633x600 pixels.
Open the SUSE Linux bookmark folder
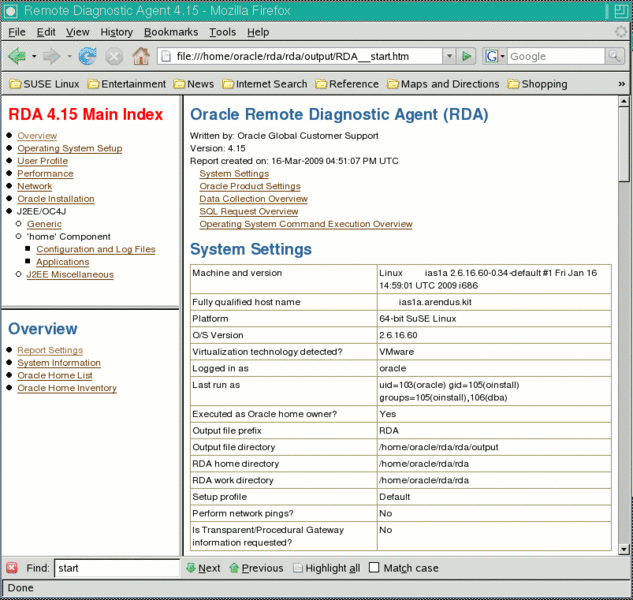(44, 84)
